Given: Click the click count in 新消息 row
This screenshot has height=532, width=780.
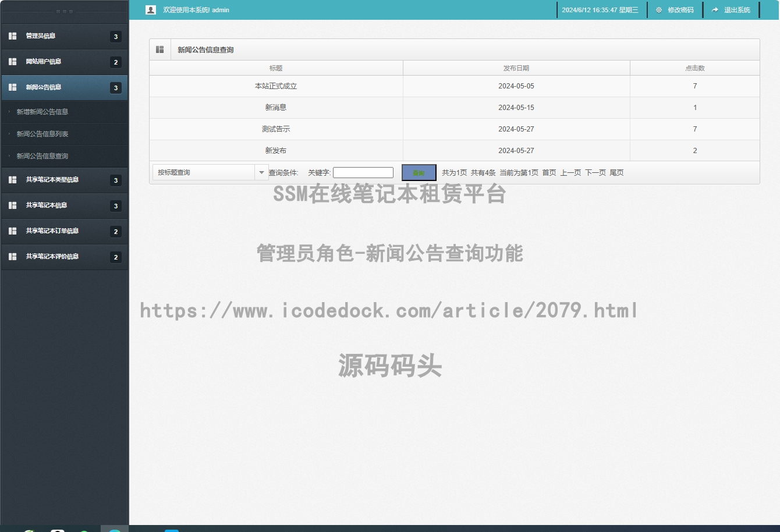Looking at the screenshot, I should pyautogui.click(x=695, y=108).
